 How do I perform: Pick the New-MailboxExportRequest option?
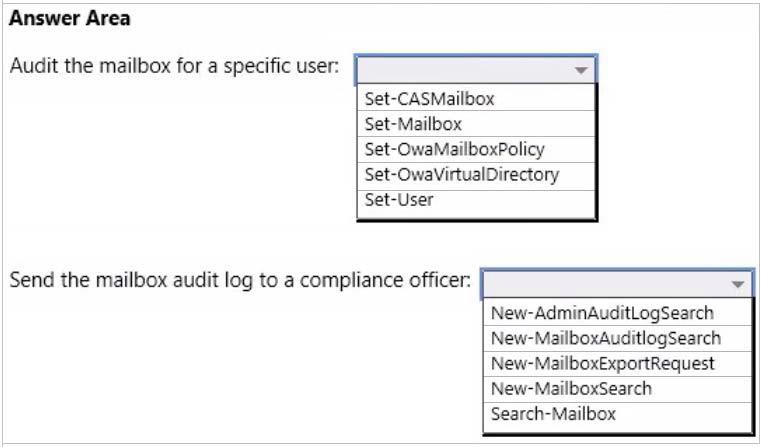coord(617,364)
